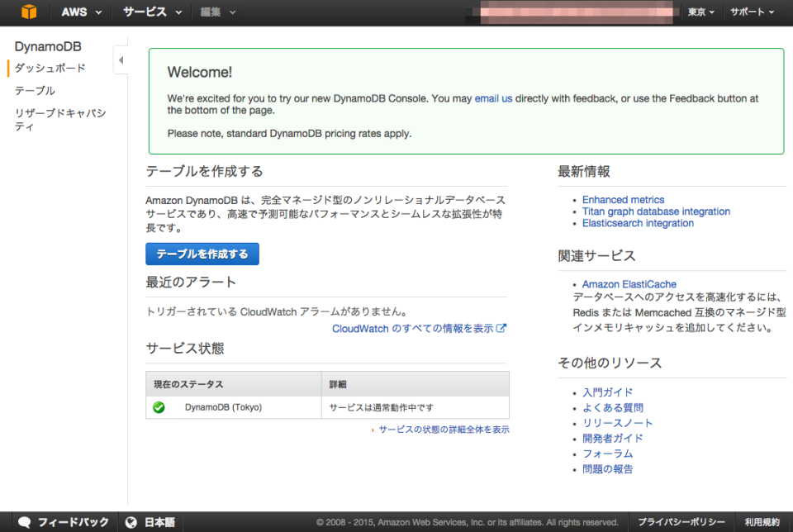This screenshot has width=793, height=532.
Task: Click the feedback speech-bubble icon in footer
Action: pyautogui.click(x=25, y=521)
